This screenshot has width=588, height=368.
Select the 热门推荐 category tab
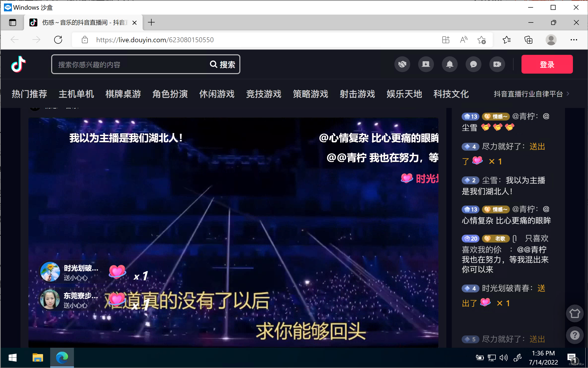coord(29,94)
